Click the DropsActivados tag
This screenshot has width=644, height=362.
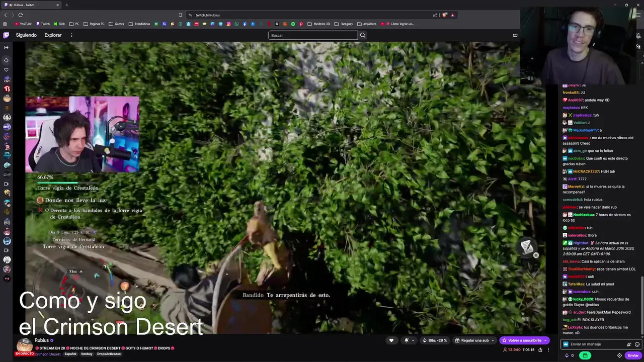tap(109, 354)
